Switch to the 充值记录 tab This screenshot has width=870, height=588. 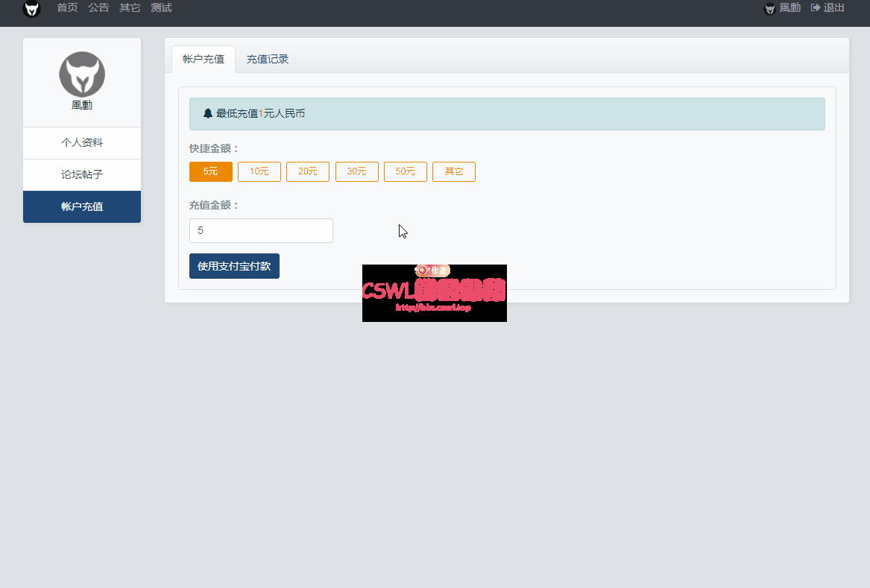click(268, 60)
